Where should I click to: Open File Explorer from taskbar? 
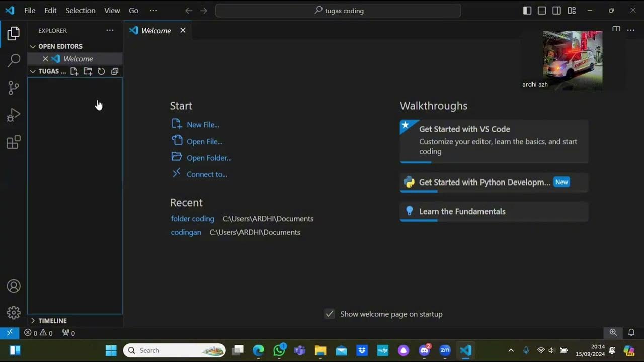[x=320, y=350]
